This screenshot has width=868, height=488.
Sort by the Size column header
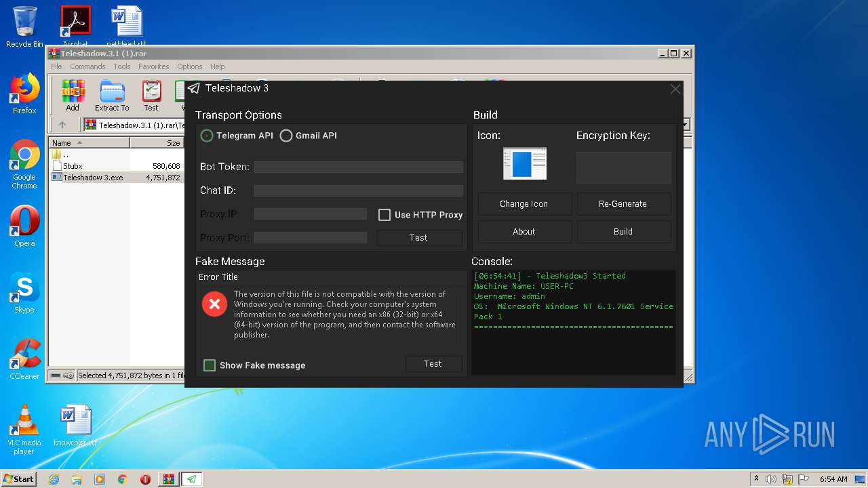tap(157, 143)
